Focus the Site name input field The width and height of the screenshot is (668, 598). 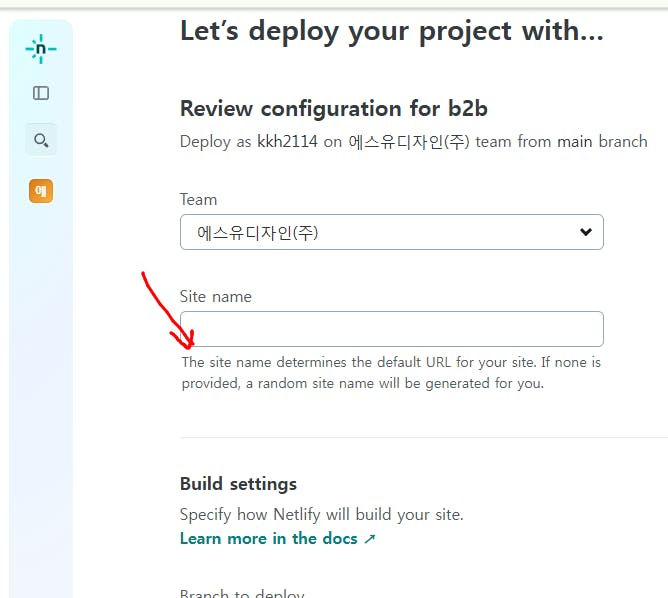pyautogui.click(x=392, y=329)
